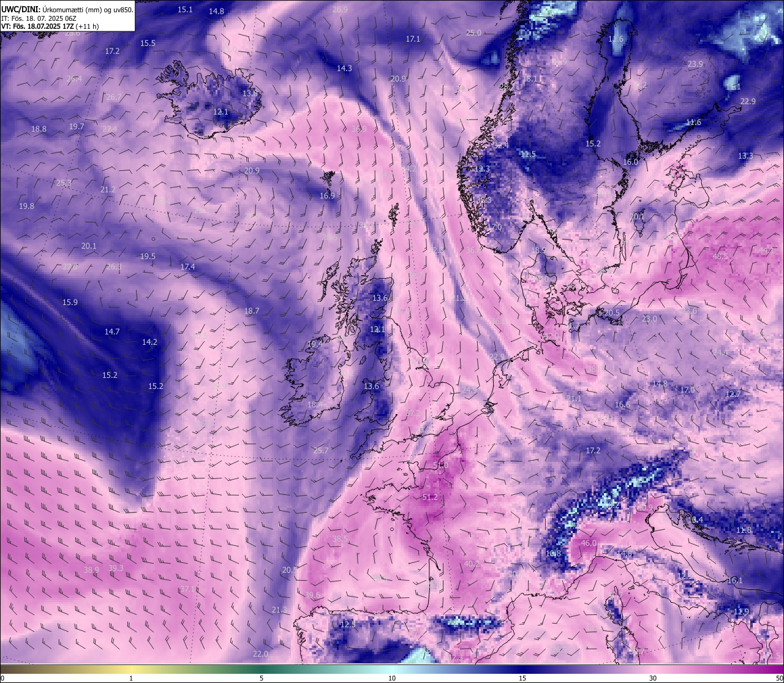Click the 51.0 value over northern France
The image size is (784, 683).
[x=440, y=466]
